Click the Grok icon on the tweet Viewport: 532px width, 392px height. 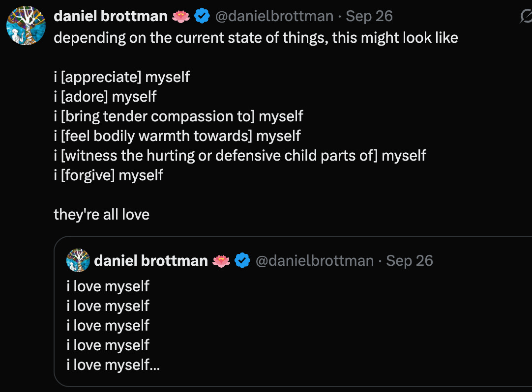525,17
